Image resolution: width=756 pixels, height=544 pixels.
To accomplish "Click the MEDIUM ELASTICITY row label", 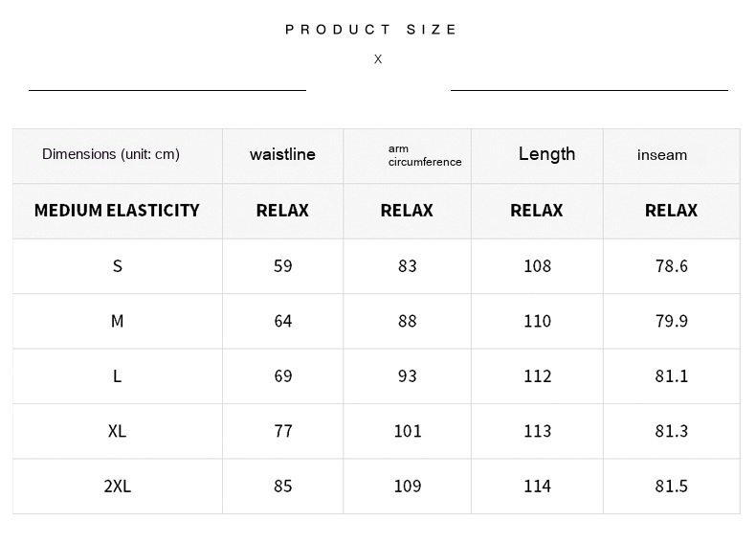I will [117, 211].
